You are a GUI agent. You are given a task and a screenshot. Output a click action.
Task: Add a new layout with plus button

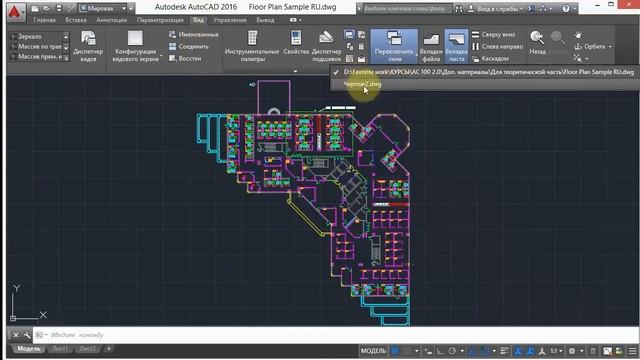[109, 349]
